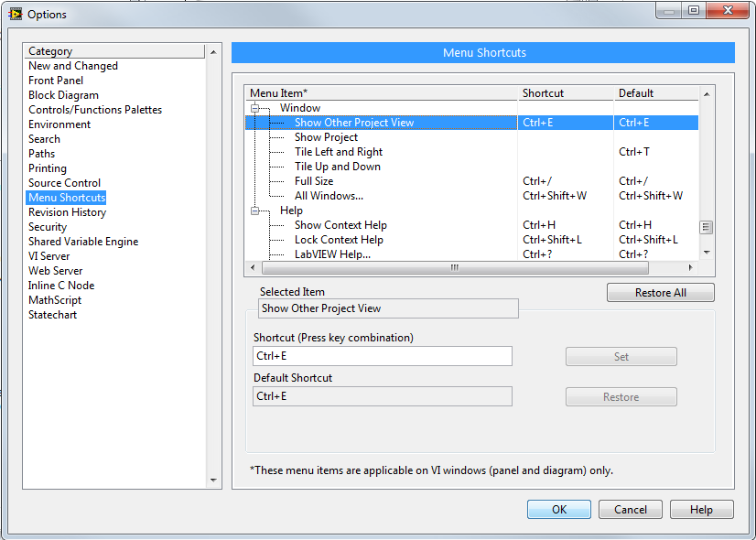Viewport: 756px width, 540px height.
Task: Select Tile Left and Right item
Action: 338,152
